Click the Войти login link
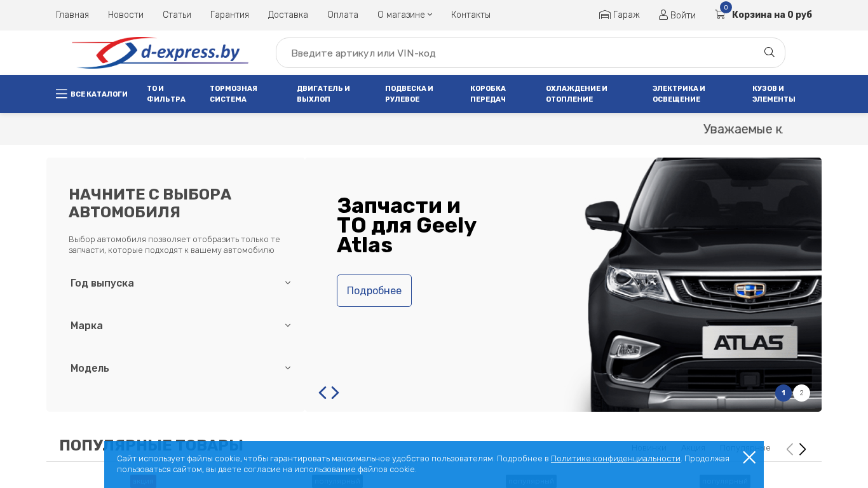Viewport: 868px width, 488px height. click(x=677, y=15)
